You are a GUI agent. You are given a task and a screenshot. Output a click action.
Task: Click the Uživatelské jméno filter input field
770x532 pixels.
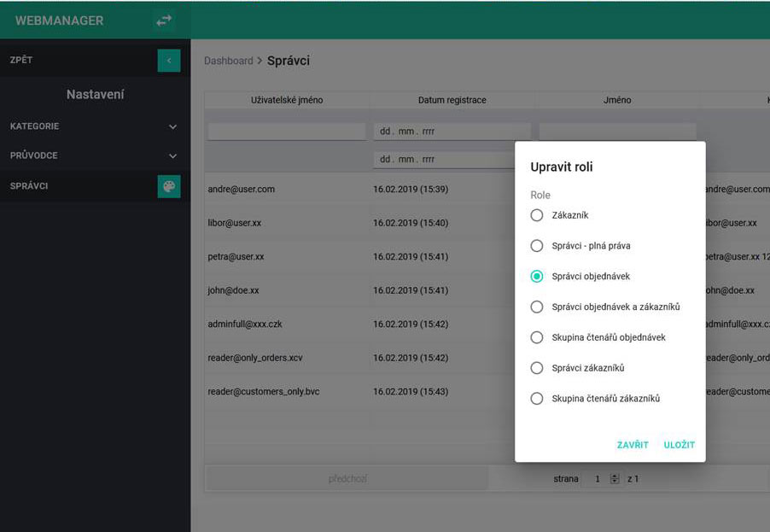(286, 132)
